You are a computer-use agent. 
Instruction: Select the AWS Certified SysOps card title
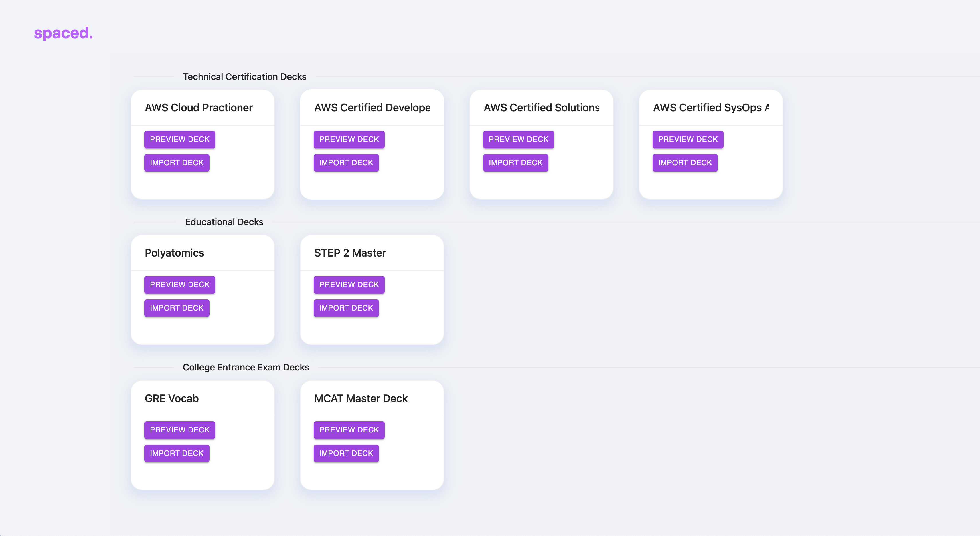point(711,108)
